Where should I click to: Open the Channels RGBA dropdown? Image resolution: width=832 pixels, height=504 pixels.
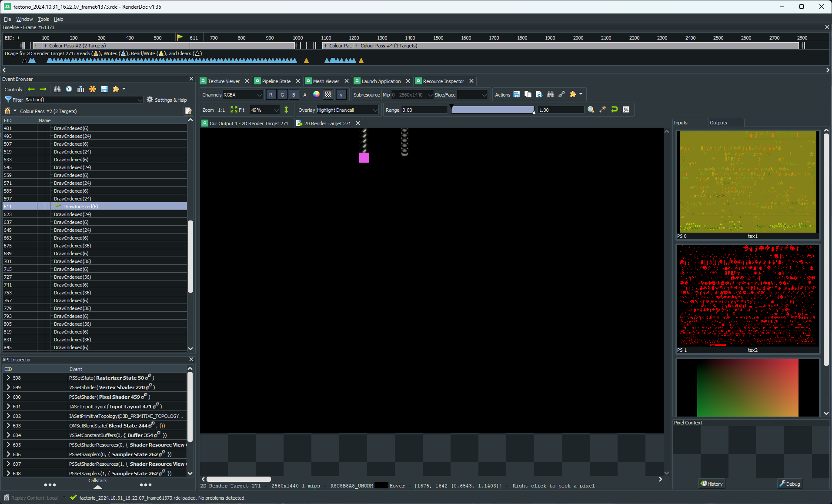point(243,95)
